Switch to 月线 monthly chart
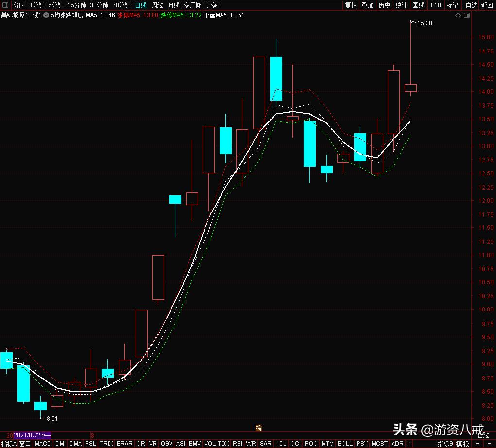Screen dimensions: 496x448 pos(173,5)
